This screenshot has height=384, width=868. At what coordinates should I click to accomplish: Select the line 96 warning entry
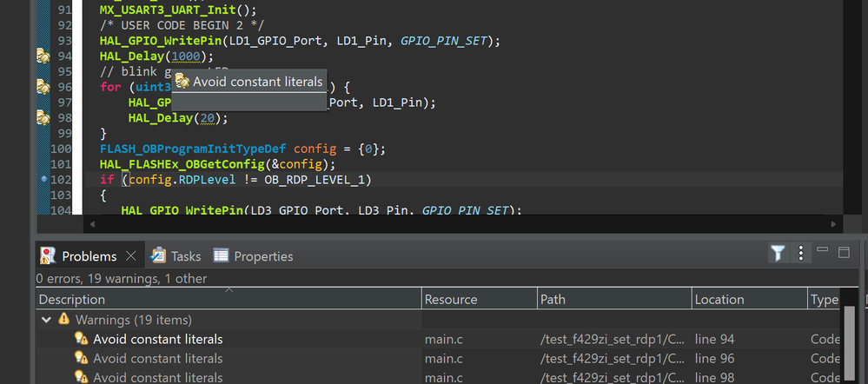[439, 359]
